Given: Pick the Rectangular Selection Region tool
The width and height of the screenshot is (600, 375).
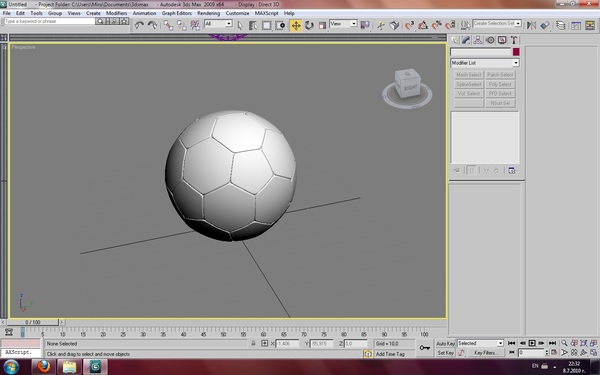Looking at the screenshot, I should coord(266,25).
